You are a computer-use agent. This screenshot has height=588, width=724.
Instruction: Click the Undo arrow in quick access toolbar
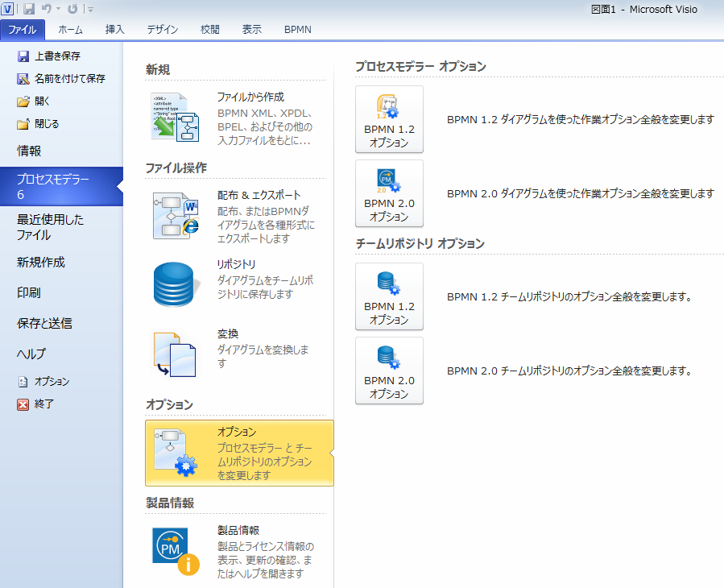point(46,9)
